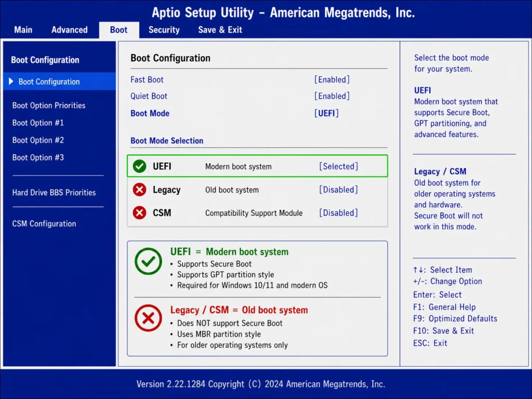Screen dimensions: 532x399
Task: Select Boot Option #1 in sidebar
Action: coord(38,123)
